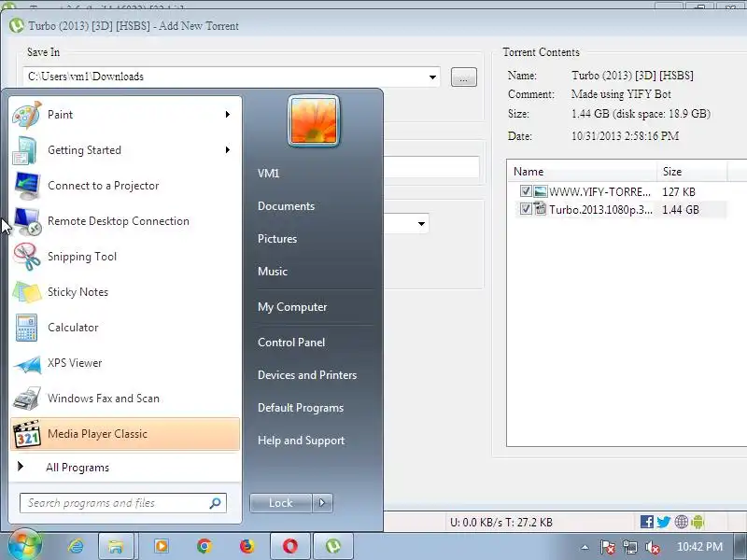Click the Facebook icon in the status bar
Image resolution: width=747 pixels, height=560 pixels.
tap(646, 522)
